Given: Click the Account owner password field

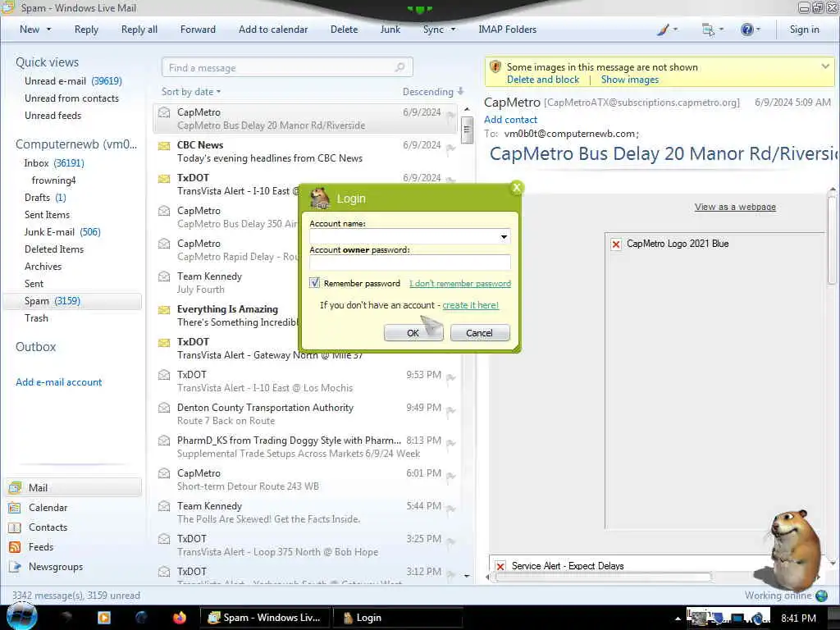Looking at the screenshot, I should tap(410, 262).
